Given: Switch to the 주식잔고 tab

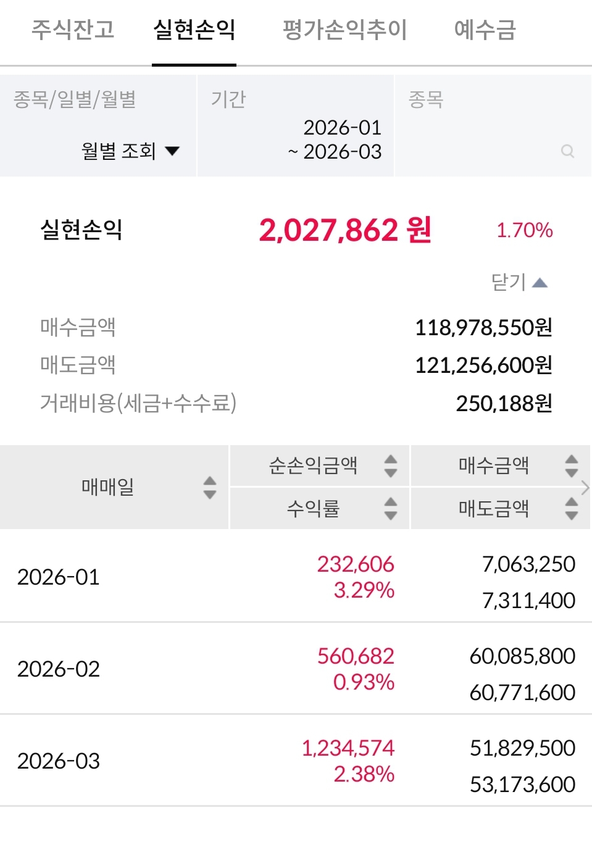Looking at the screenshot, I should point(73,30).
